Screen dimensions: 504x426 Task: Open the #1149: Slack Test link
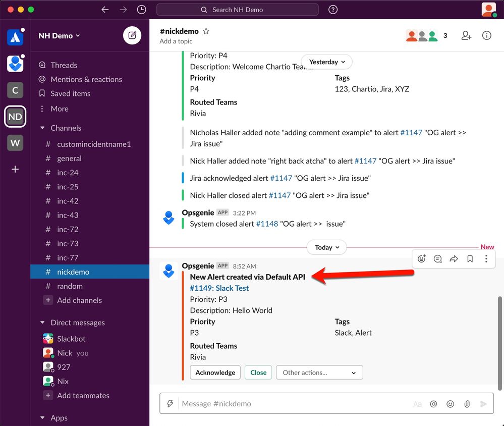(219, 288)
